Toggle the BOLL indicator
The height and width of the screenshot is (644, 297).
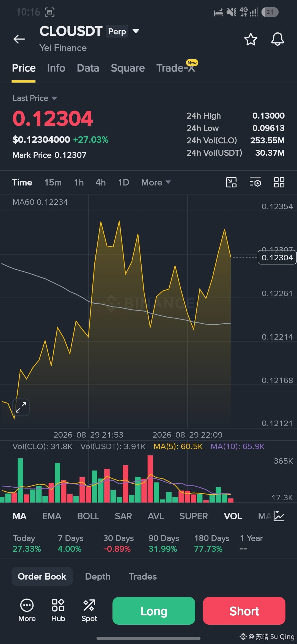pos(88,516)
